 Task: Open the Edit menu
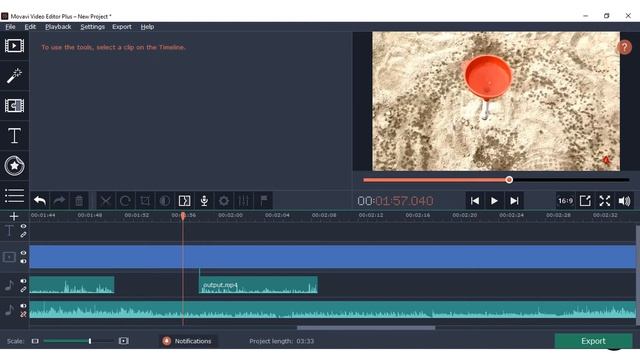point(30,27)
